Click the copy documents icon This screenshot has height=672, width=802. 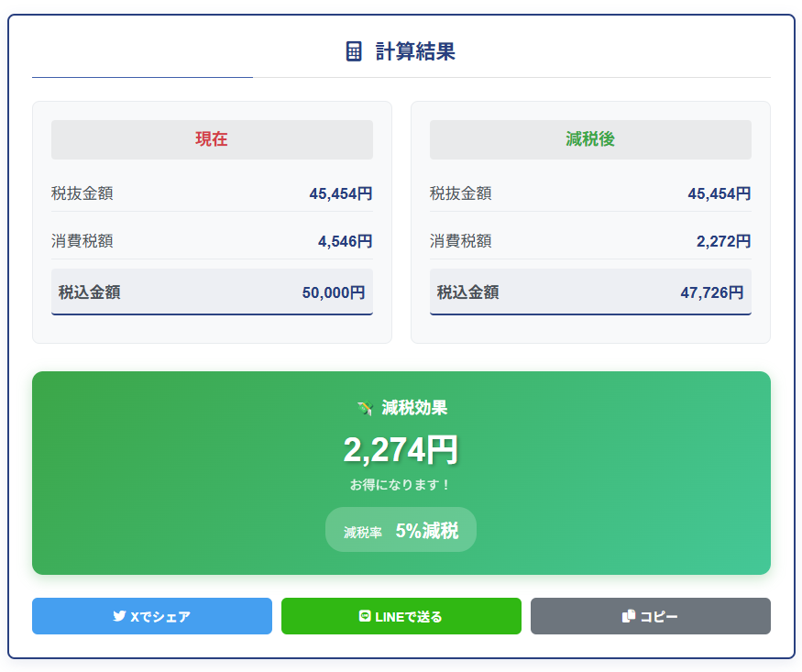click(628, 616)
